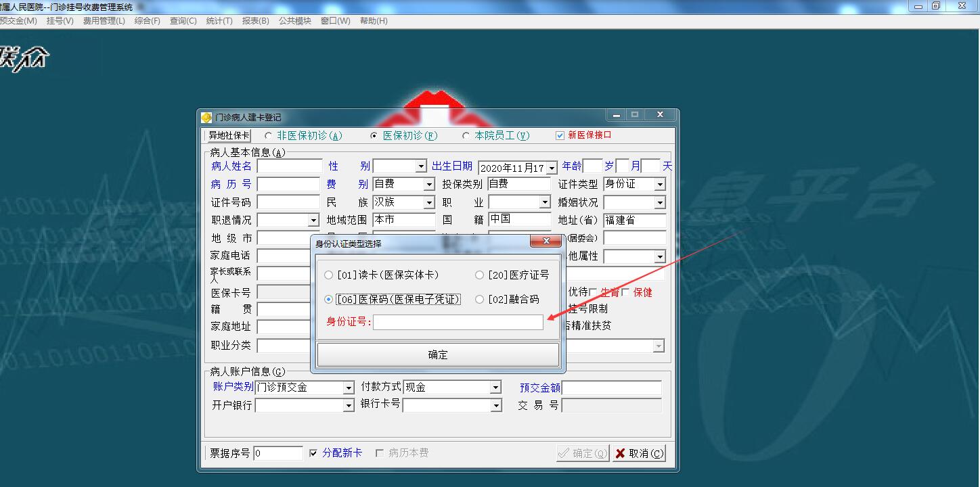Expand the 开户银行 dropdown

click(x=349, y=405)
